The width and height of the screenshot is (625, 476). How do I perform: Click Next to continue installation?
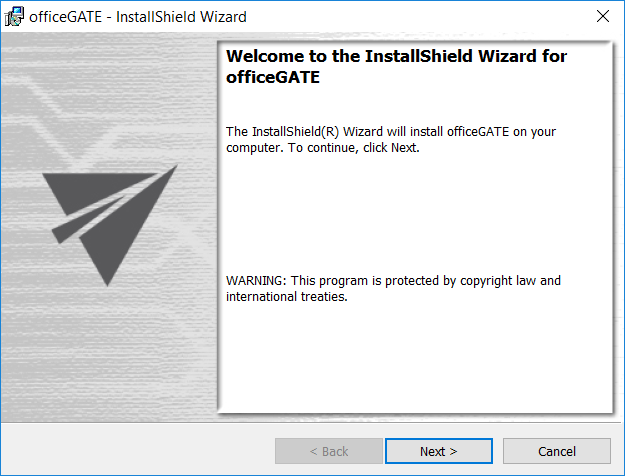(x=438, y=451)
